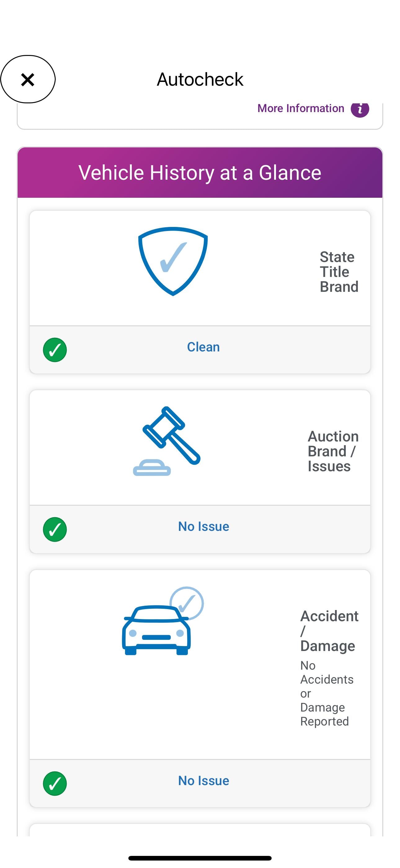Open the Clean title status link
The height and width of the screenshot is (868, 400).
pos(203,347)
